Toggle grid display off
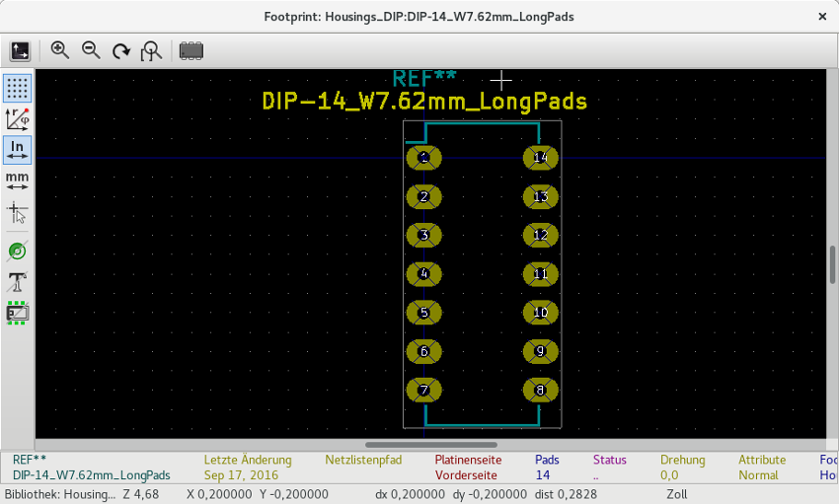Image resolution: width=839 pixels, height=504 pixels. (x=17, y=88)
